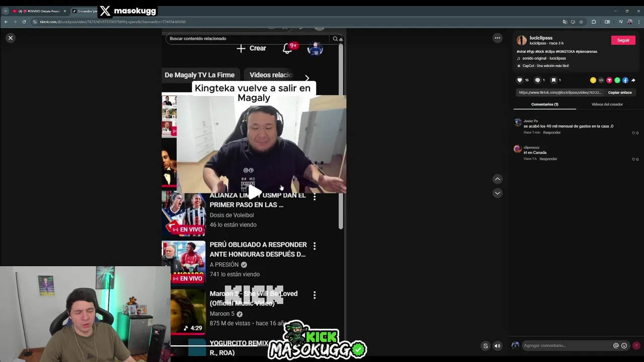Mute the video with speaker icon
This screenshot has height=362, width=644.
coord(497,345)
